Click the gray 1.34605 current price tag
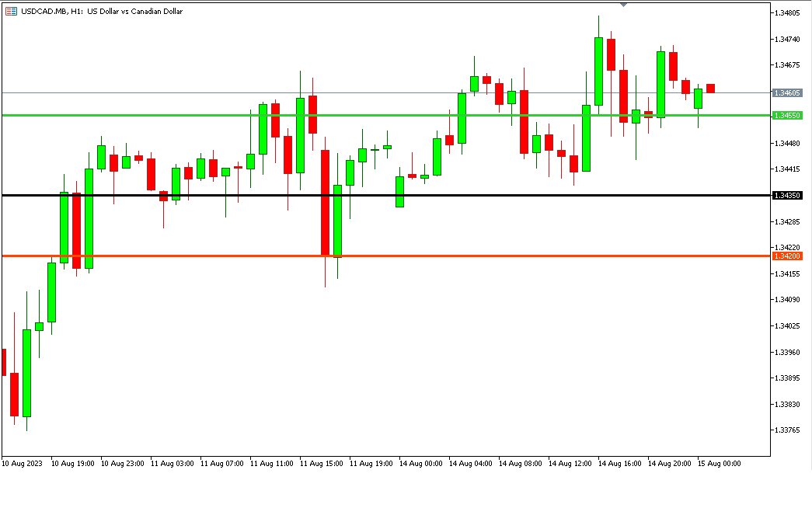 point(787,92)
